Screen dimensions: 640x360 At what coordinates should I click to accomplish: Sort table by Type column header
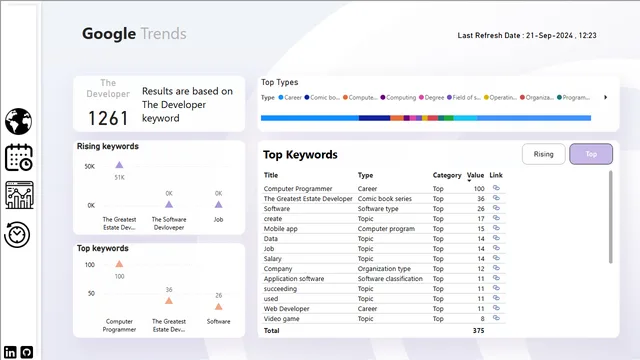(x=365, y=175)
